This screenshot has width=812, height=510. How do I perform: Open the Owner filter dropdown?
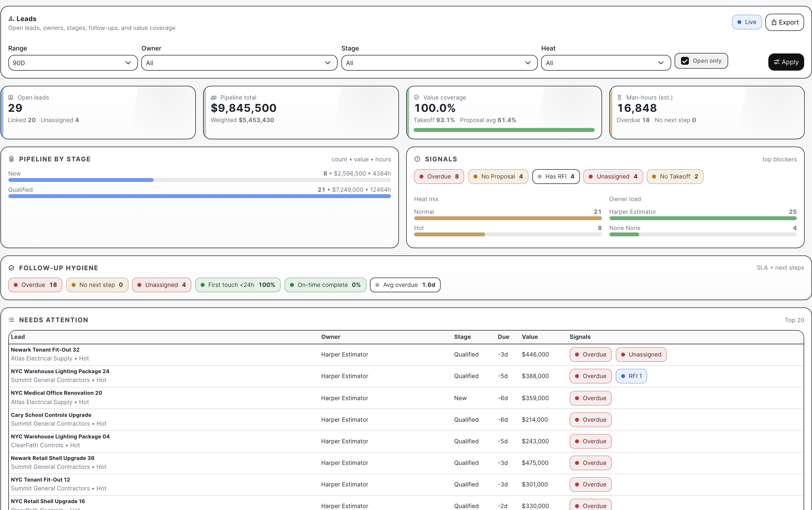pos(239,63)
